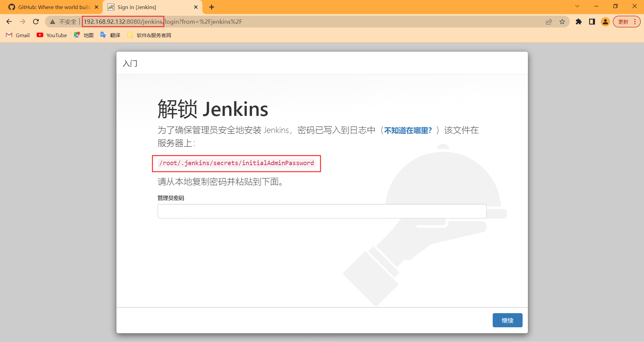
Task: Toggle the browser side panel icon
Action: [x=592, y=22]
